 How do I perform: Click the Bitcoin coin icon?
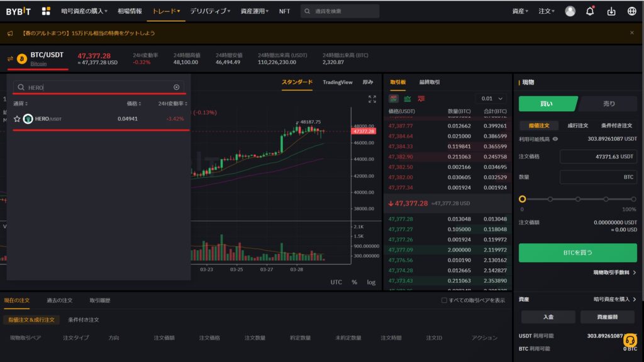[22, 58]
